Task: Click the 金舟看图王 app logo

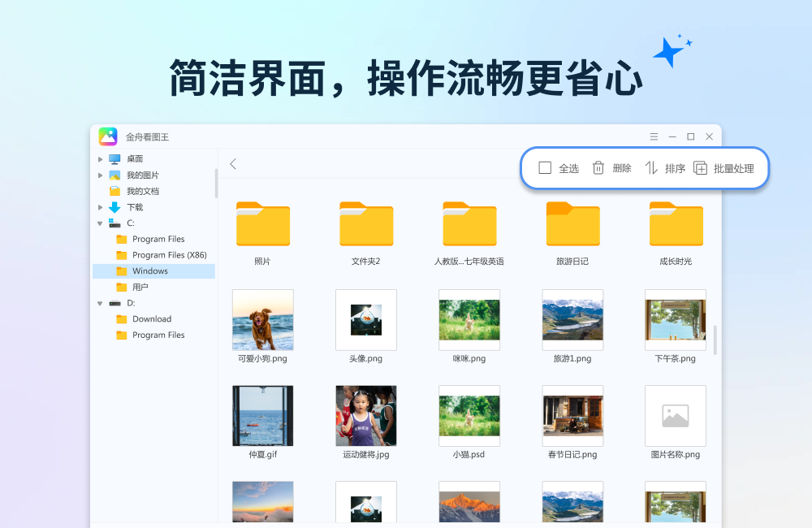Action: tap(108, 136)
